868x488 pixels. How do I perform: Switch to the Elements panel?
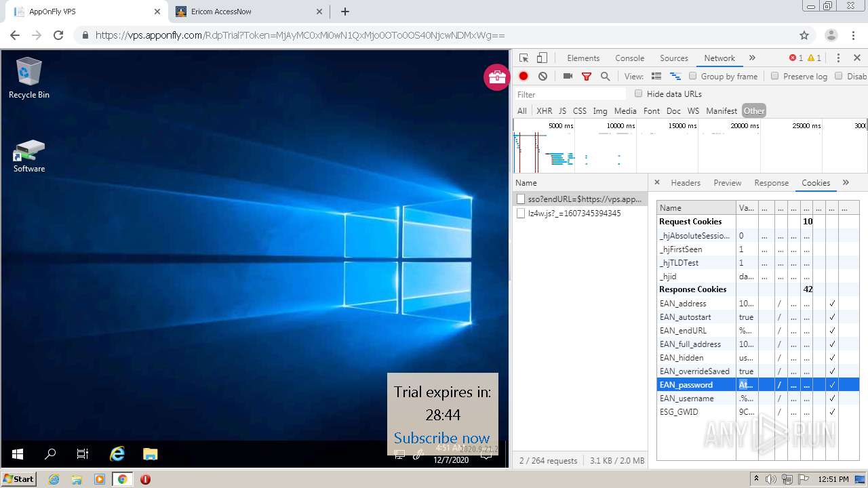point(583,58)
